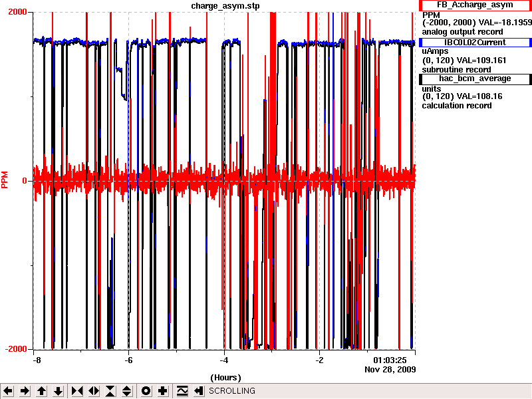Screen dimensions: 532x399
Task: Click the auto-scale waveform icon
Action: click(182, 391)
